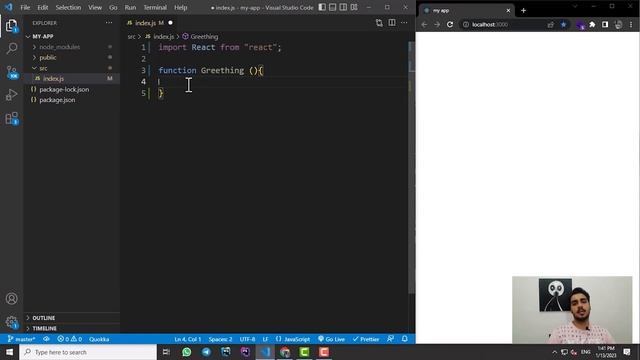The height and width of the screenshot is (360, 640).
Task: Open the Run and Debug view
Action: click(x=11, y=95)
